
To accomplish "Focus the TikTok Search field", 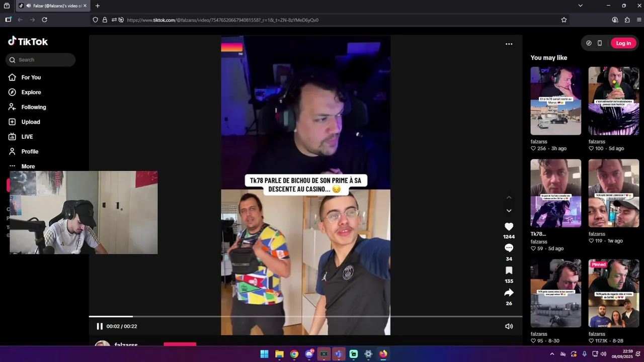I will (x=40, y=60).
